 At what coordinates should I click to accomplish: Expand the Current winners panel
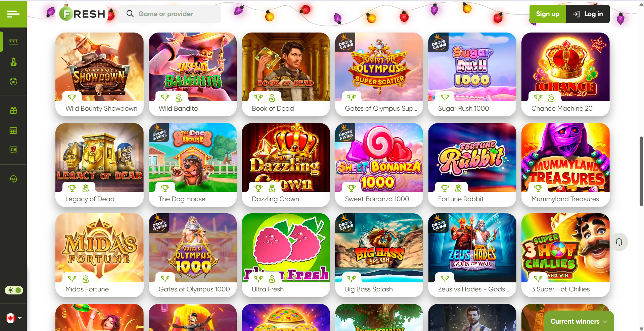tap(579, 321)
